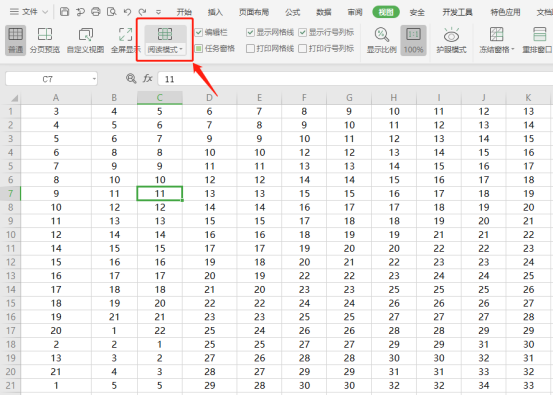Switch to the 插入 tab
Viewport: 554px width, 395px height.
click(x=215, y=12)
